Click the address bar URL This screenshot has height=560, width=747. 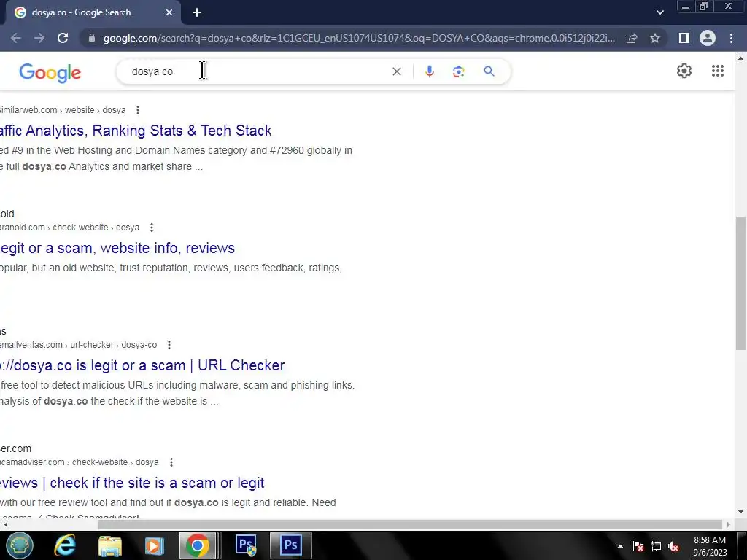click(359, 38)
